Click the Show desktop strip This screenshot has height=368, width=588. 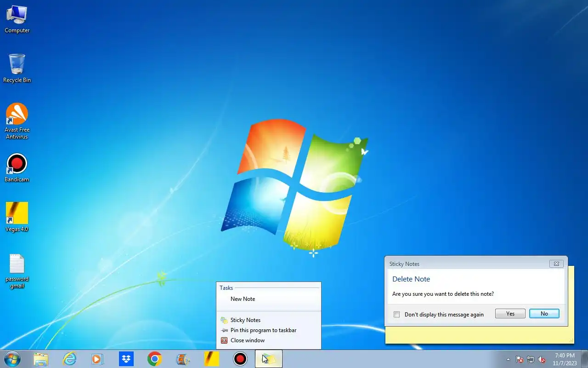click(584, 359)
